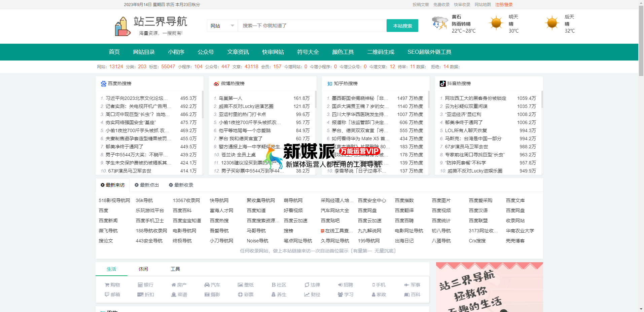Select the 最新点出 tab
Viewport: 644px width, 312px height.
[147, 185]
